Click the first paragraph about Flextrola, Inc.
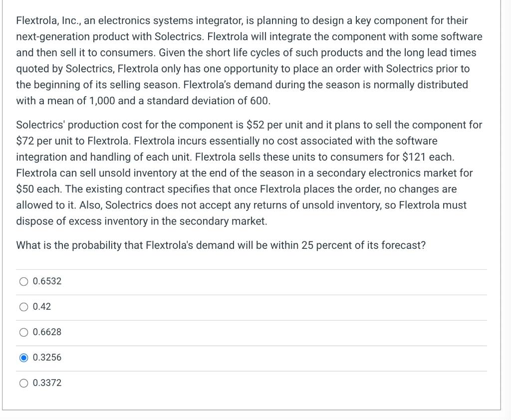This screenshot has height=420, width=511. (250, 60)
